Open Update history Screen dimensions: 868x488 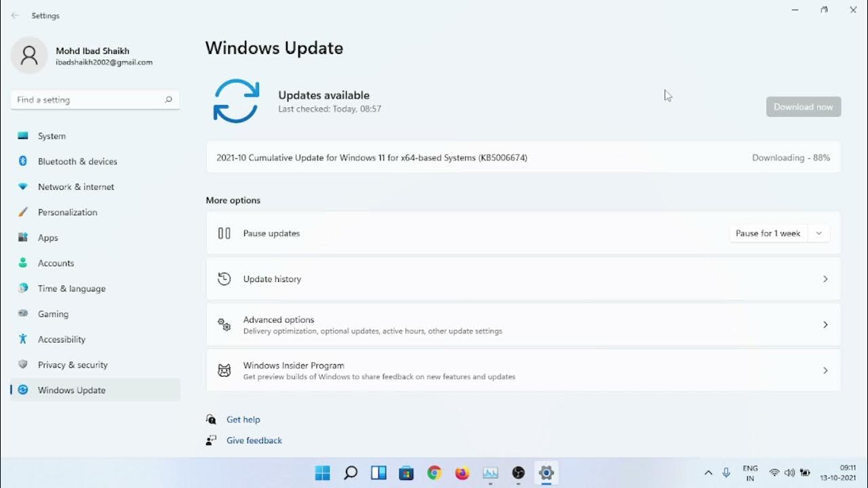coord(524,279)
